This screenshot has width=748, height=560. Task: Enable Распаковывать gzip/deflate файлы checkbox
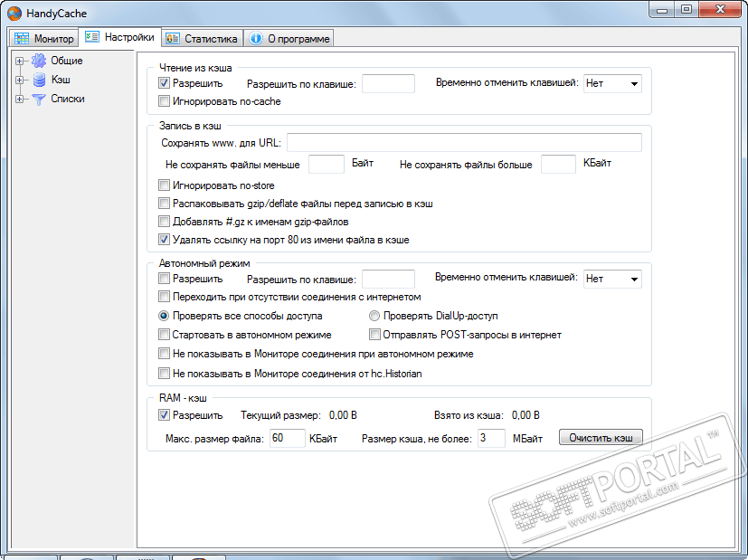click(164, 204)
